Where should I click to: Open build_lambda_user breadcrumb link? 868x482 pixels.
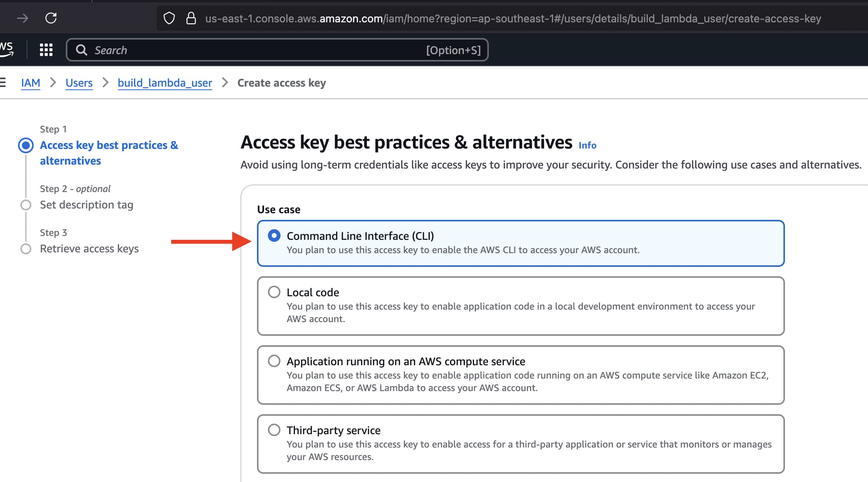tap(165, 83)
